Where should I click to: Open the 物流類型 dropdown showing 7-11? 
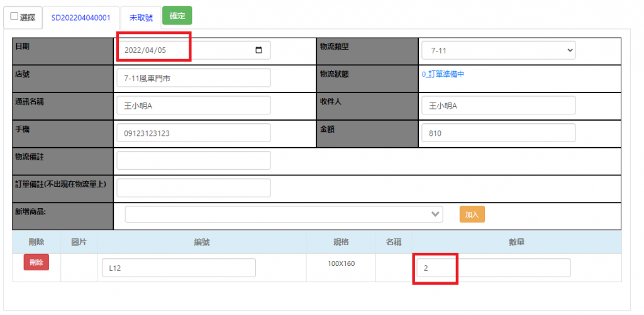click(498, 50)
